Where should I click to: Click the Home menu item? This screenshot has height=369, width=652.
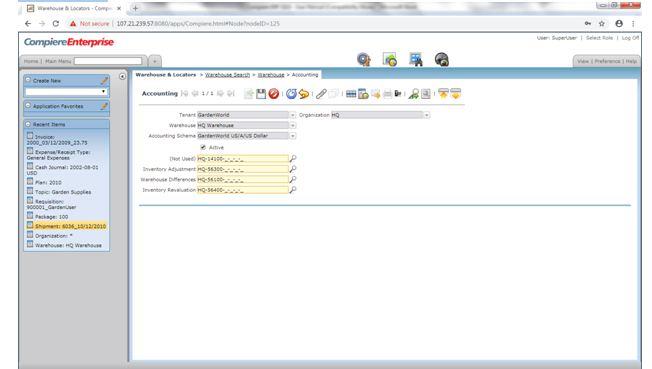point(31,61)
